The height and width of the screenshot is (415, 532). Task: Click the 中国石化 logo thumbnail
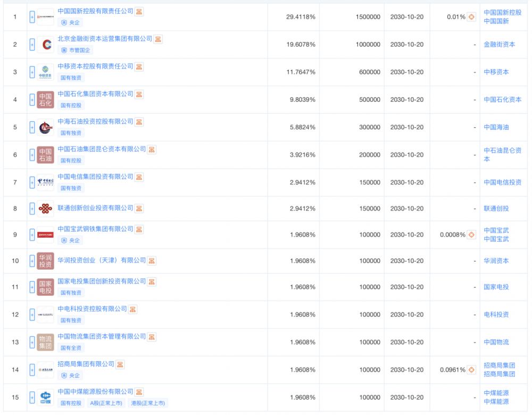(x=45, y=99)
